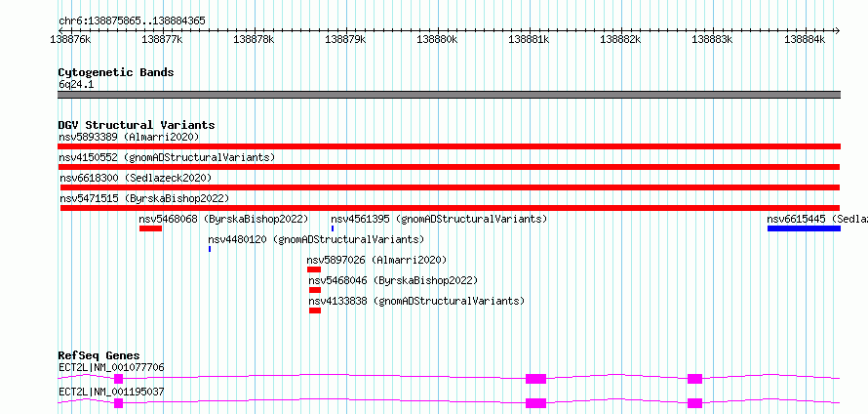The width and height of the screenshot is (868, 414).
Task: Click the red bar under nsv5893389
Action: pyautogui.click(x=449, y=146)
